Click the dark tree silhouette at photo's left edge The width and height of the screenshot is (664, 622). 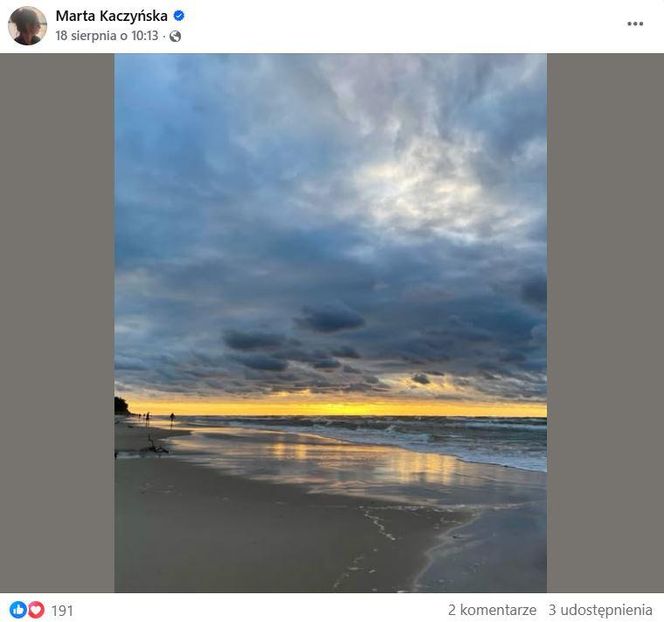pos(121,405)
